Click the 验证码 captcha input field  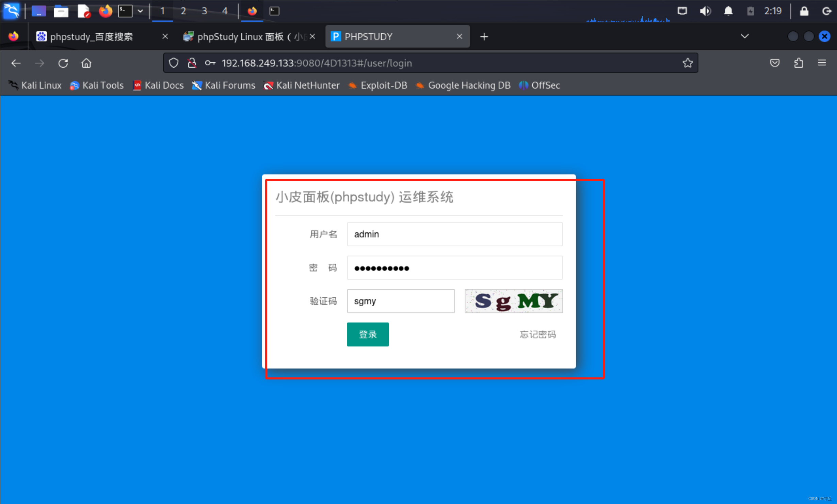coord(401,301)
